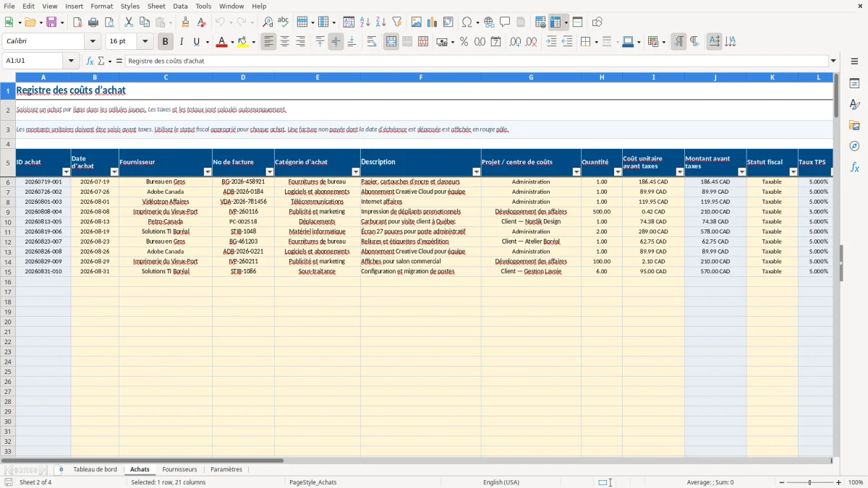Click the formula input line
Viewport: 868px width, 488px height.
[x=476, y=61]
